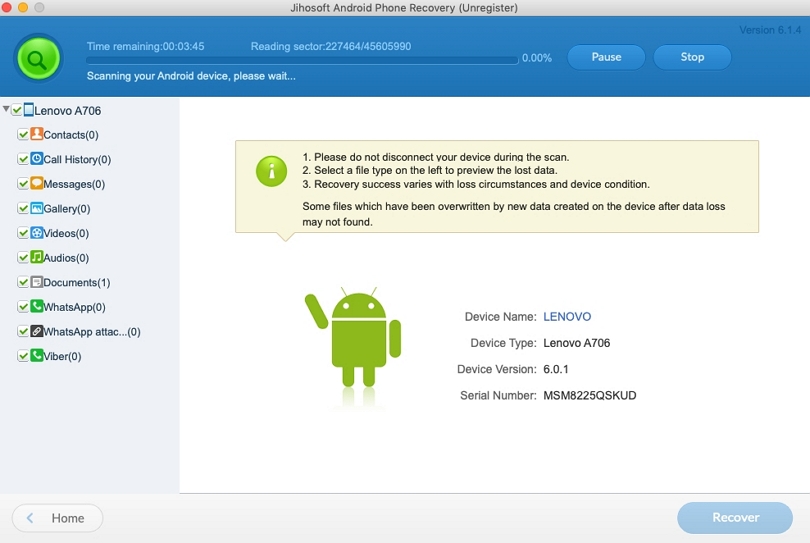
Task: Click the Version 6.1.4 label
Action: (770, 30)
